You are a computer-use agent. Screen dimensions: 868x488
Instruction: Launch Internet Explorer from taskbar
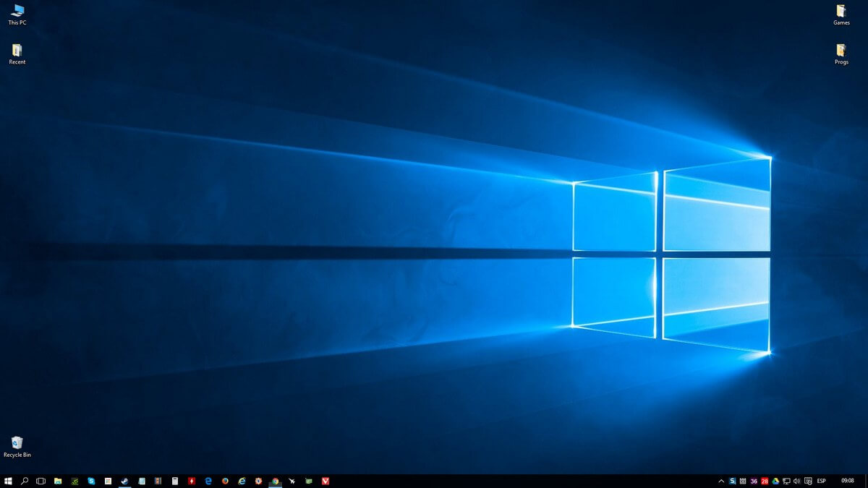[242, 481]
